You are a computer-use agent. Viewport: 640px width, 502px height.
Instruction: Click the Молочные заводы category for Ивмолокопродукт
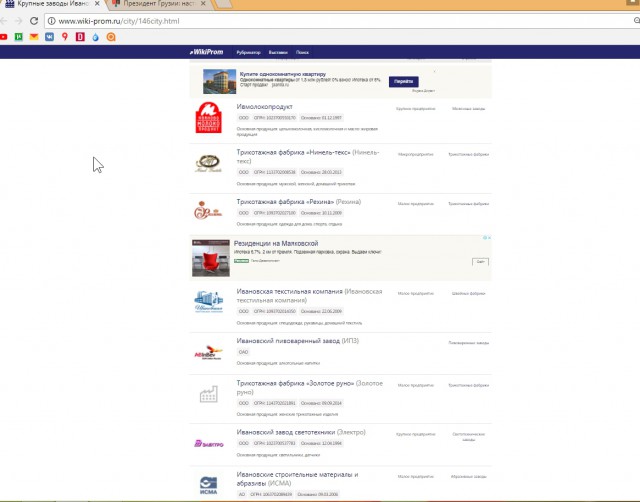469,109
